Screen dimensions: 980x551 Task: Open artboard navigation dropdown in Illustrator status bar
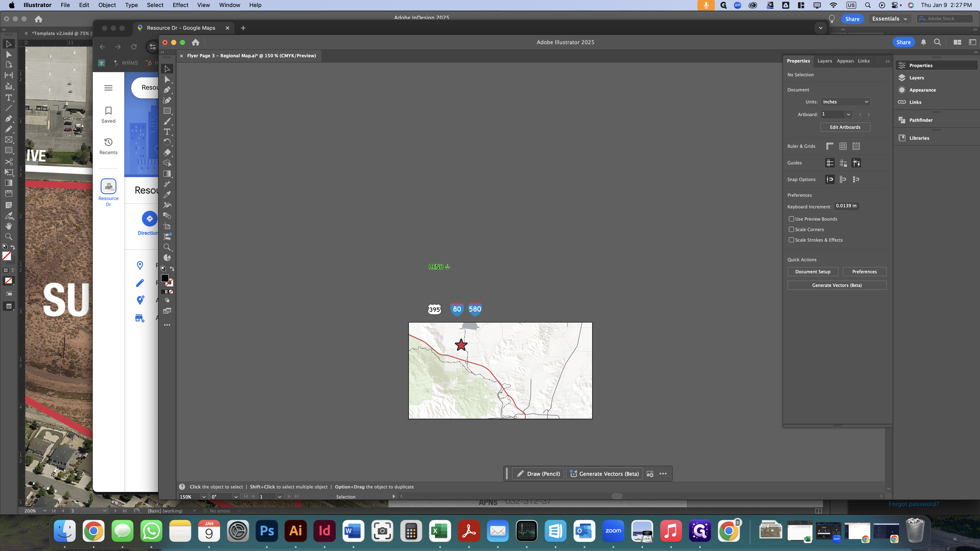(280, 497)
